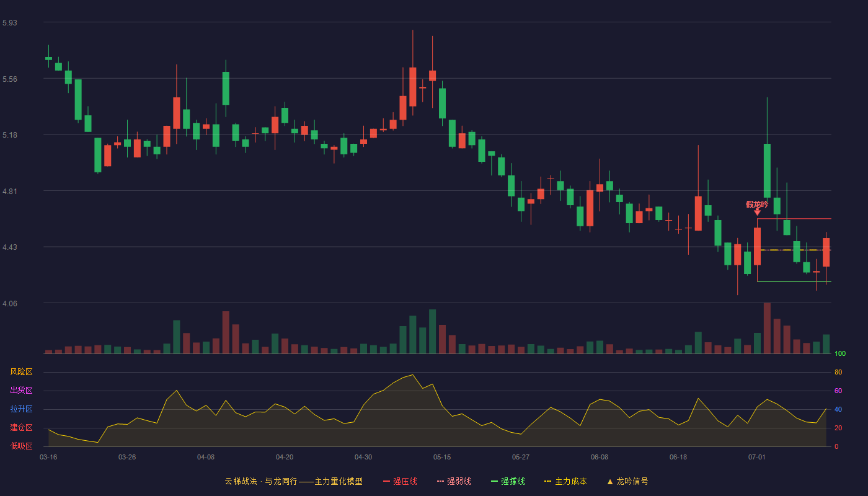Viewport: 868px width, 496px height.
Task: Click the 05-27 date label
Action: tap(521, 457)
